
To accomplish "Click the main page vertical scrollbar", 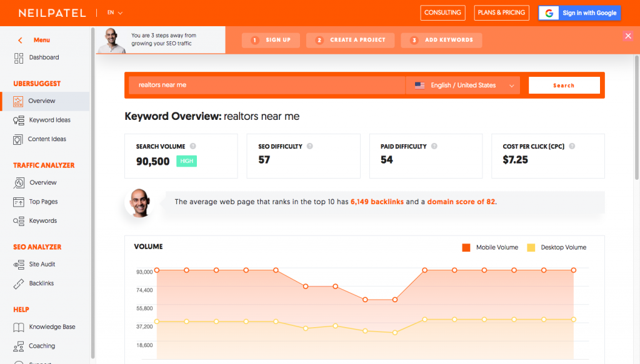I will click(x=637, y=118).
